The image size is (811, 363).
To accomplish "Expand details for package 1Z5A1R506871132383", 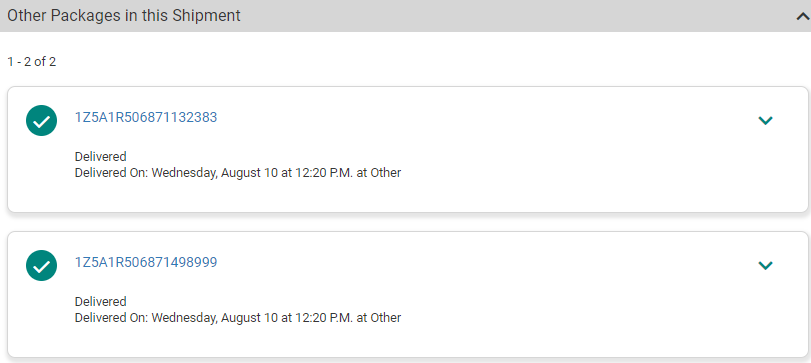I will pyautogui.click(x=765, y=120).
